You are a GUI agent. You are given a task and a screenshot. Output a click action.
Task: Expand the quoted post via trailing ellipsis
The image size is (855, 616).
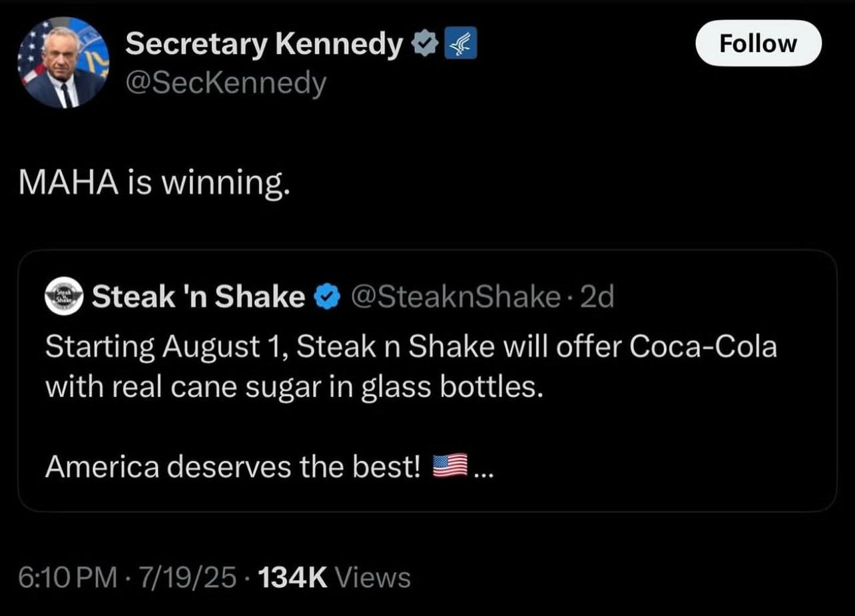[482, 469]
